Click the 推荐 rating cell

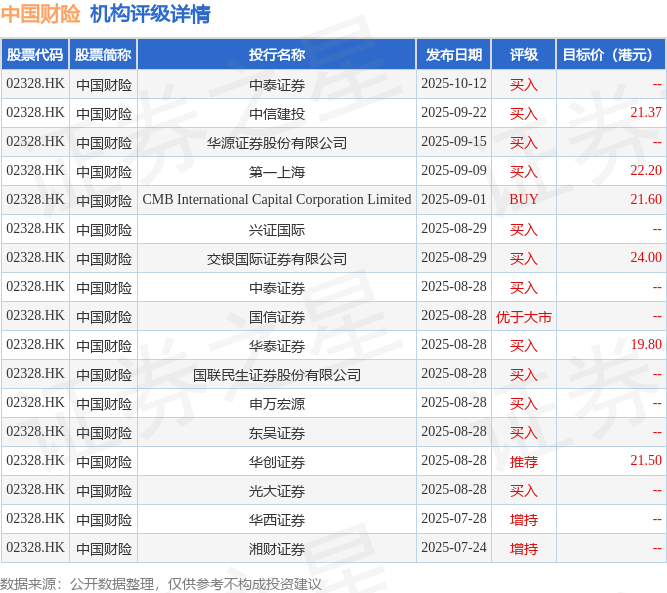click(x=524, y=462)
